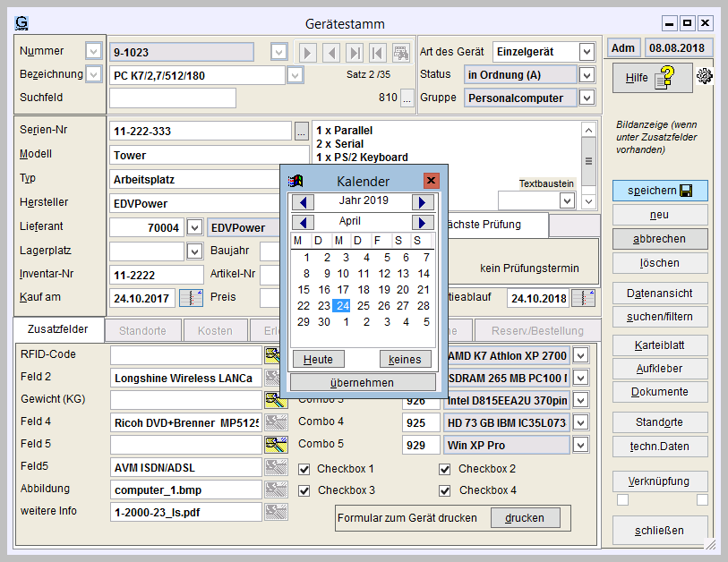Toggle Checkbox 4

tap(445, 490)
